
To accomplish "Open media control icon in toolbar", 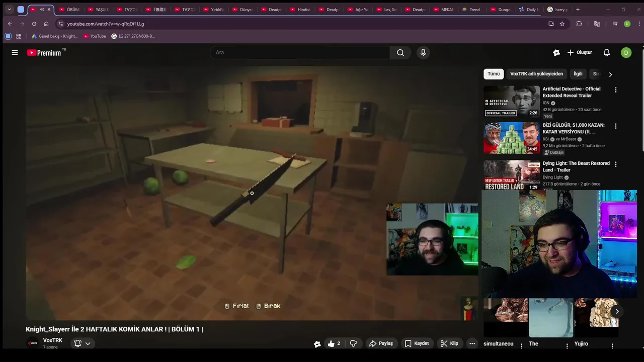I will (615, 24).
